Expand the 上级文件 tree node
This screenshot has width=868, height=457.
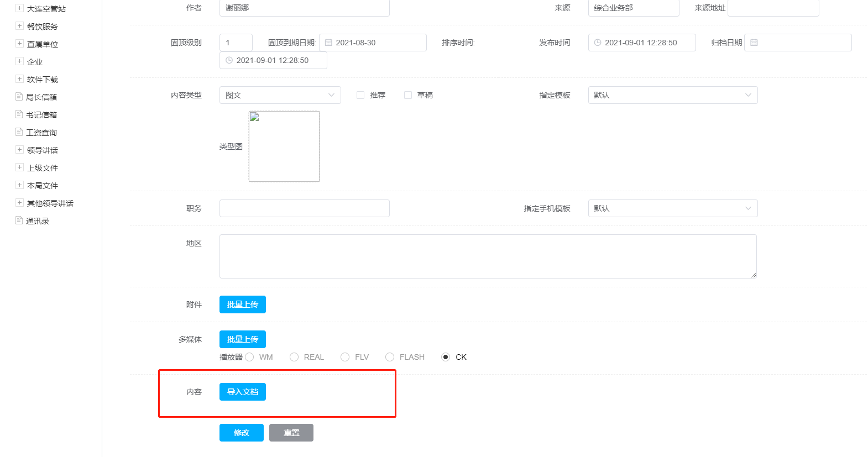click(19, 167)
